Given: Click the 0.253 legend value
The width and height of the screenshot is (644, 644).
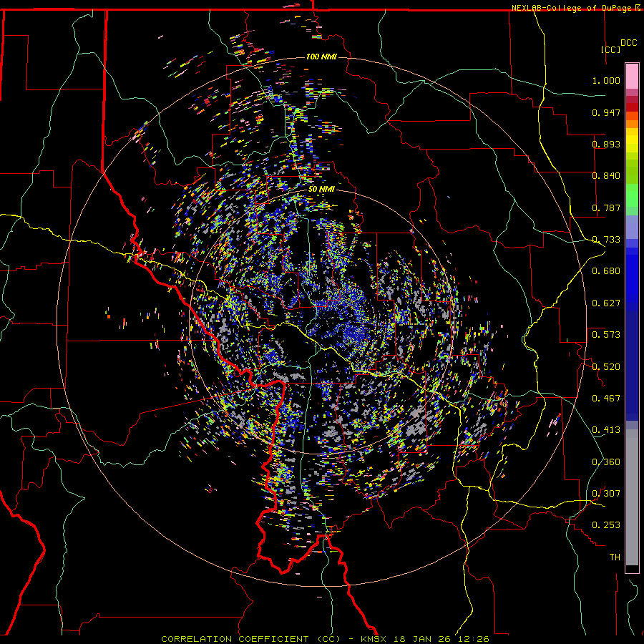Looking at the screenshot, I should [606, 525].
